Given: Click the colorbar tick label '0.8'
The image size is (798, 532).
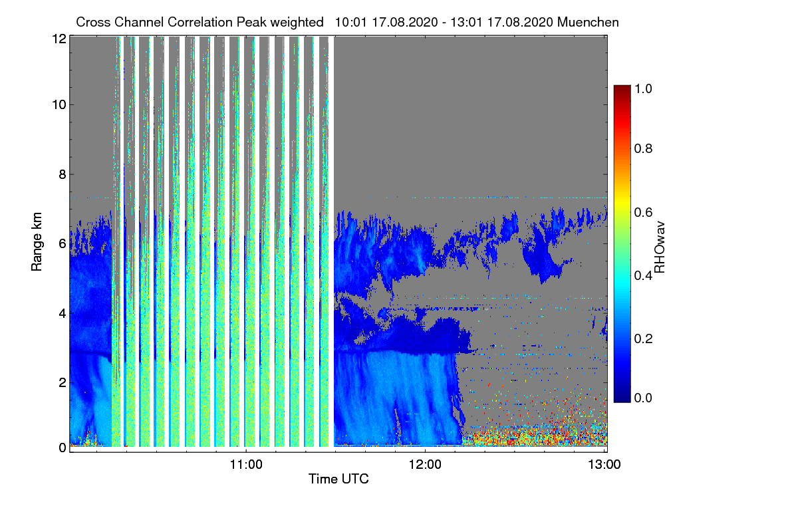Looking at the screenshot, I should 643,148.
